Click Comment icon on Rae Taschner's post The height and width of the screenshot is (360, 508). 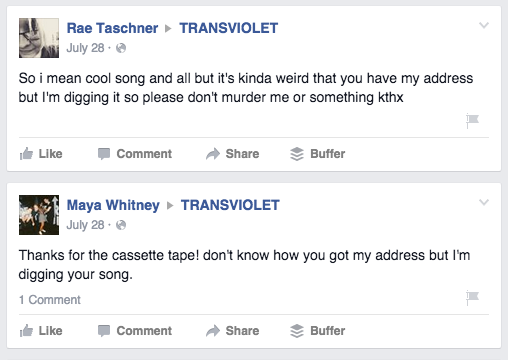[104, 154]
